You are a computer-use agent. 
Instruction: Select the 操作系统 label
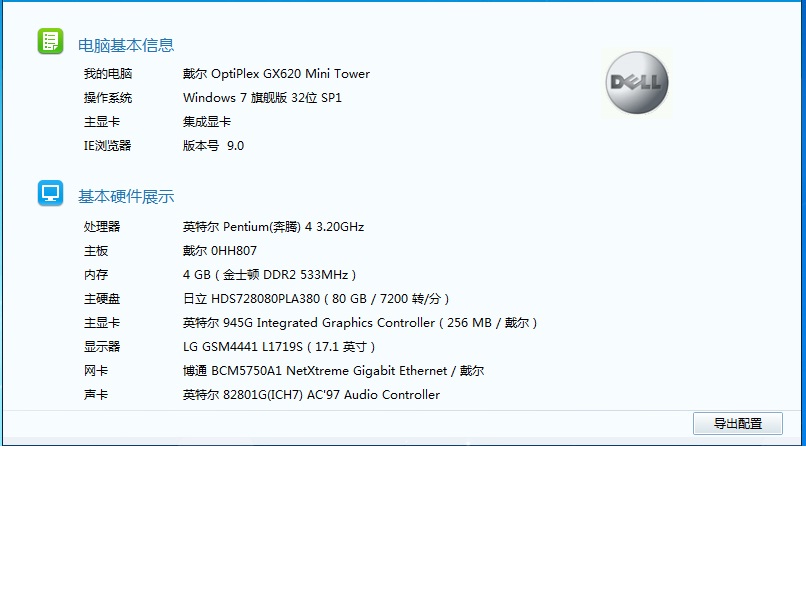(x=108, y=98)
